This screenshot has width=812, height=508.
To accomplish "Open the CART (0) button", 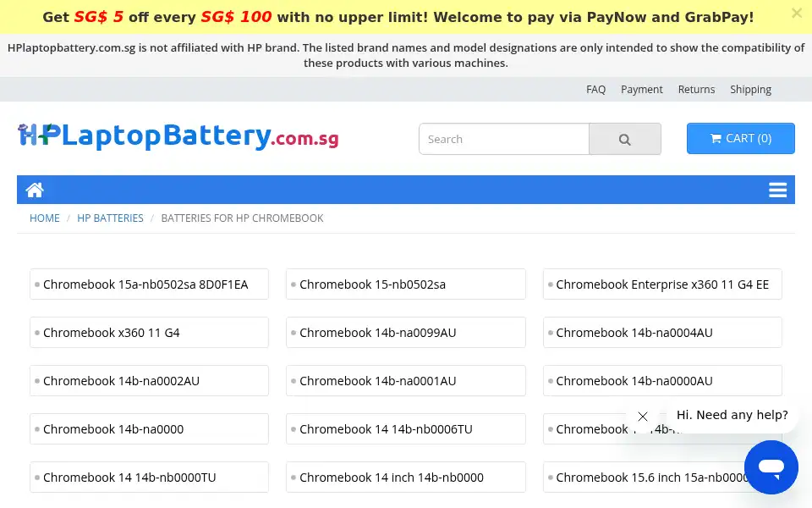I will pos(741,138).
